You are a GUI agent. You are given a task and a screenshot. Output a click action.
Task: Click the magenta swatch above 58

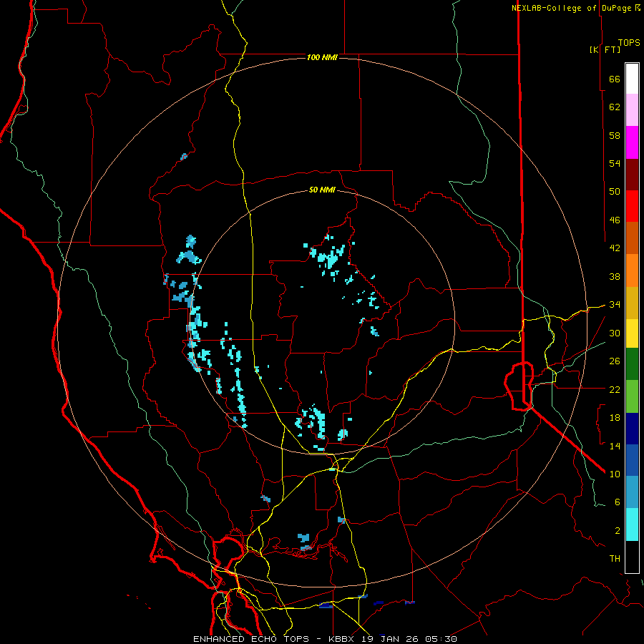(x=632, y=142)
